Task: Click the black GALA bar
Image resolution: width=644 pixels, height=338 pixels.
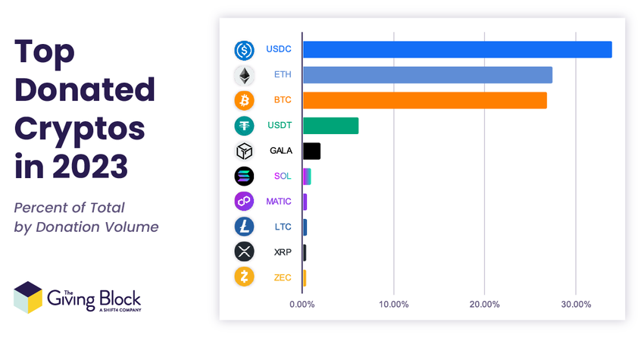Action: tap(311, 151)
